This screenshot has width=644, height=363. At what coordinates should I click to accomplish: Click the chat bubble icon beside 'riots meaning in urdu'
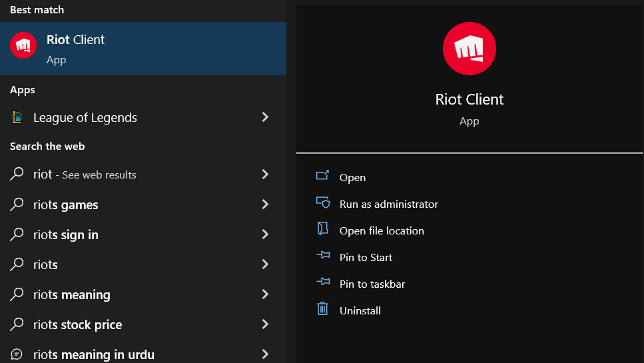click(17, 354)
